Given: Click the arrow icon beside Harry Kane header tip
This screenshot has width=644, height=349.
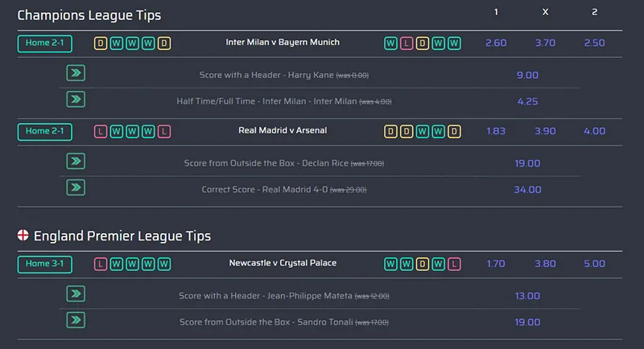Looking at the screenshot, I should (76, 74).
